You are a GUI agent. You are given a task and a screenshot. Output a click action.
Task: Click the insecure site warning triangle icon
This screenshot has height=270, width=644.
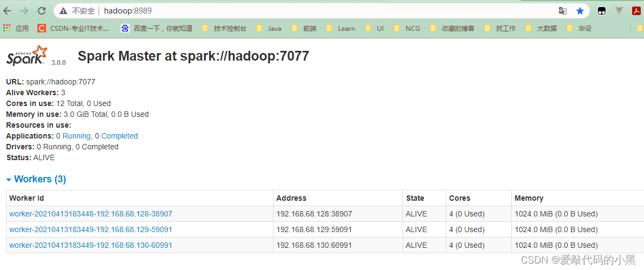tap(63, 11)
